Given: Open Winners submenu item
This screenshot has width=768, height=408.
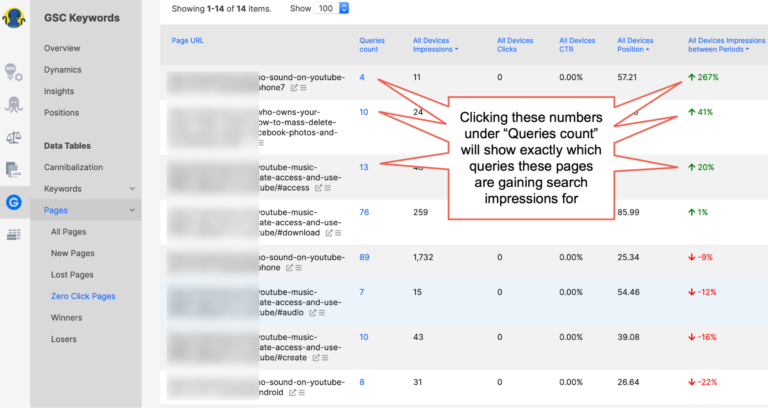Looking at the screenshot, I should click(x=67, y=318).
